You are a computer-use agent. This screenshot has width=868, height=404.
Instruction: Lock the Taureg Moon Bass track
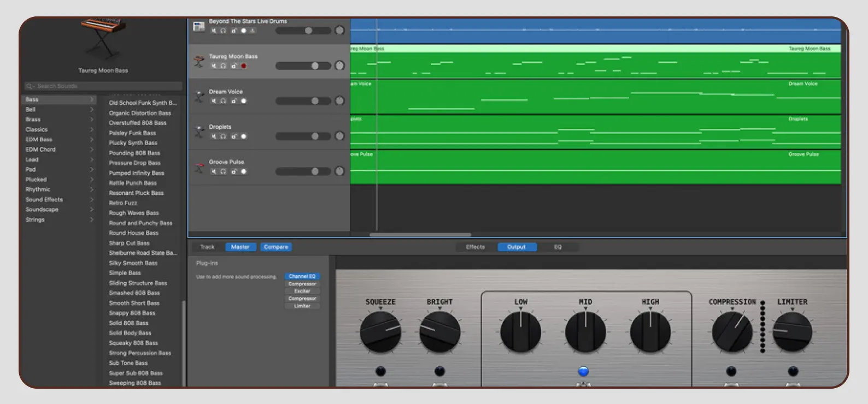pyautogui.click(x=233, y=66)
